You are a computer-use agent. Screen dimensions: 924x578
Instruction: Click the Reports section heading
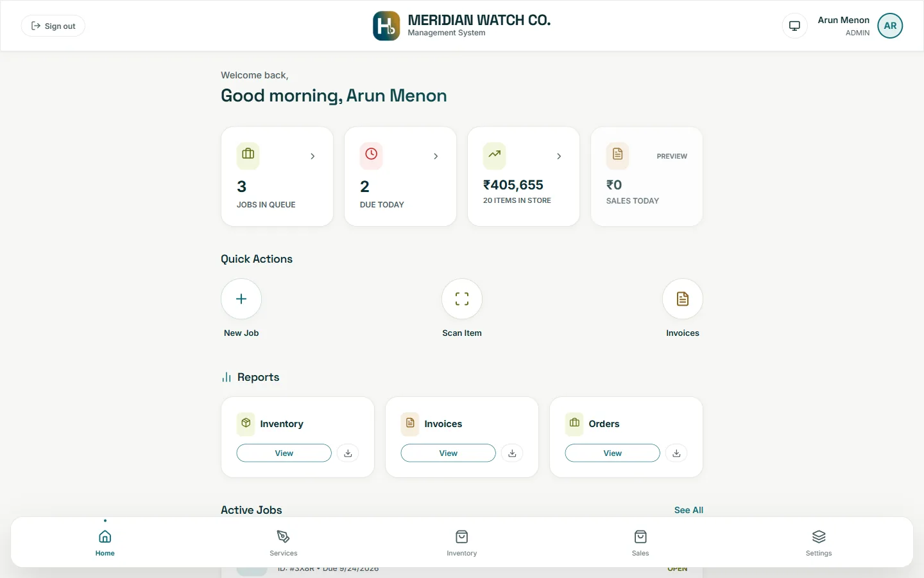coord(258,377)
